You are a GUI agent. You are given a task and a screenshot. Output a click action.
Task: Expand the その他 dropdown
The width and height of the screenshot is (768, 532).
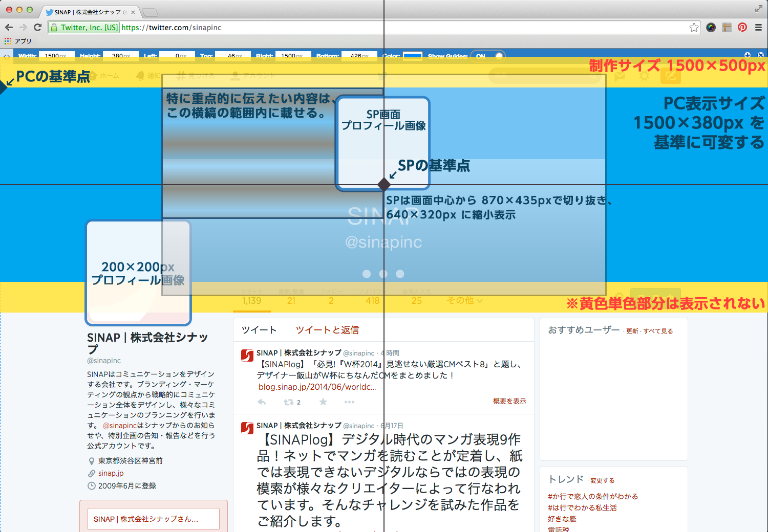(465, 300)
